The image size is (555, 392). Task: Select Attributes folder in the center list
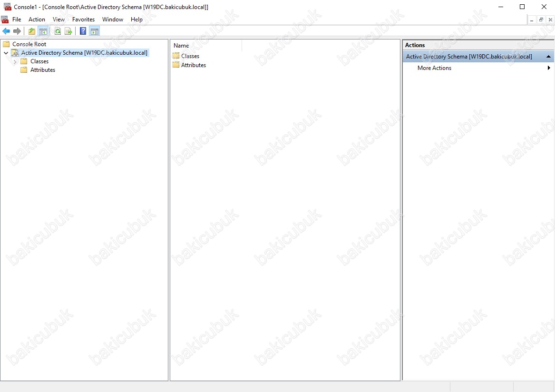193,65
